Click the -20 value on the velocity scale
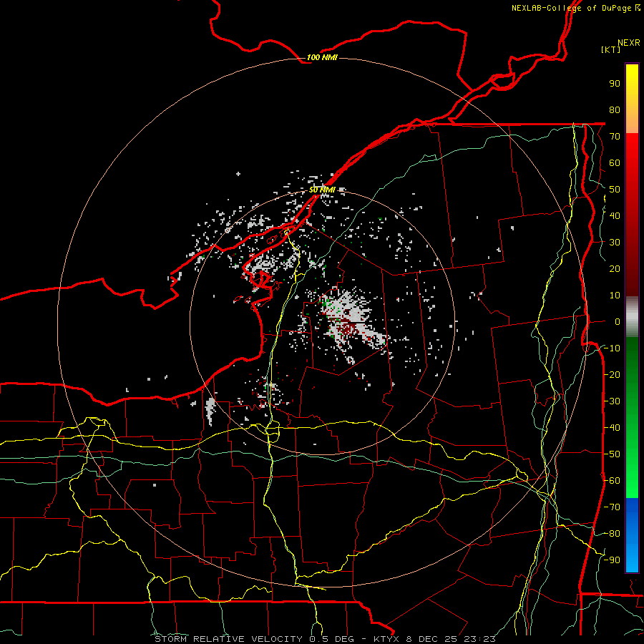This screenshot has height=644, width=644. pyautogui.click(x=612, y=375)
